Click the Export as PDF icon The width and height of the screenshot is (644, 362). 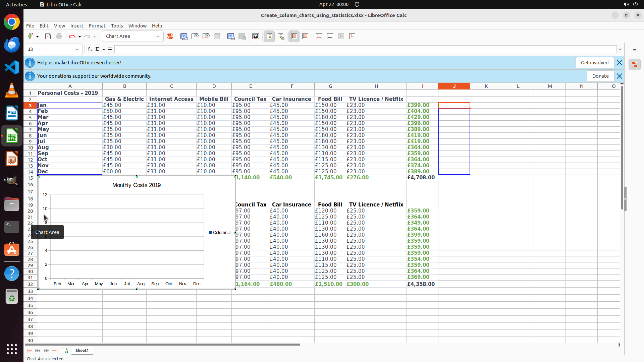(48, 37)
